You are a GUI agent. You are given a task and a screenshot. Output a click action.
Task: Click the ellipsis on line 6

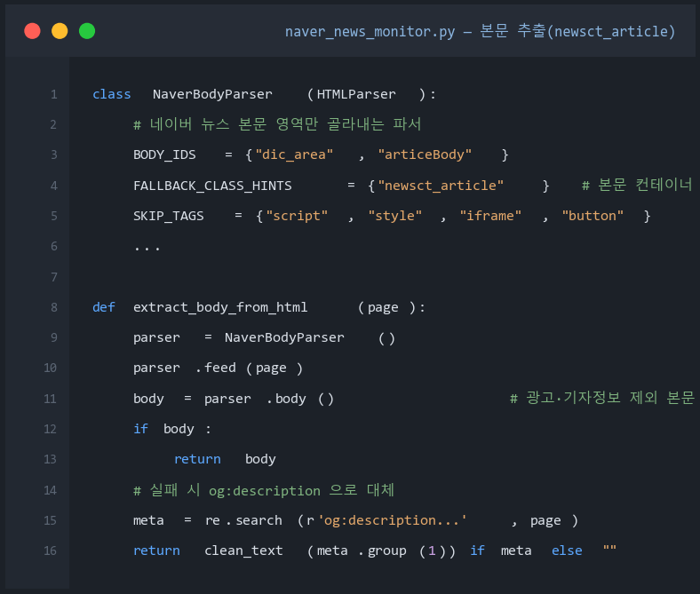tap(147, 249)
